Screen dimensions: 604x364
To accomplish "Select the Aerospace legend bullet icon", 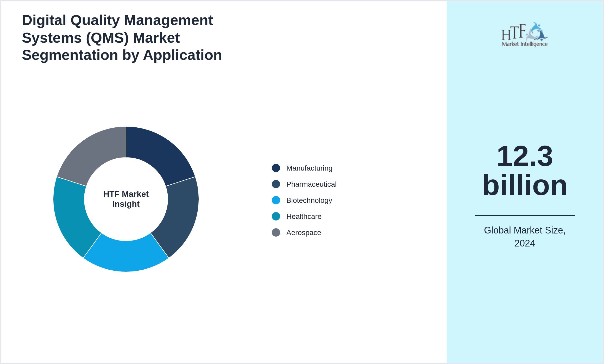I will pyautogui.click(x=276, y=232).
